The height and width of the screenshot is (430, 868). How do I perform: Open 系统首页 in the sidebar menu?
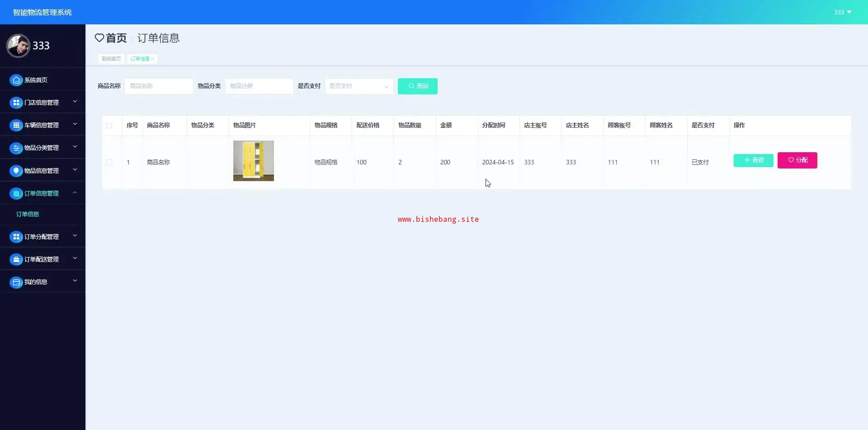point(36,80)
